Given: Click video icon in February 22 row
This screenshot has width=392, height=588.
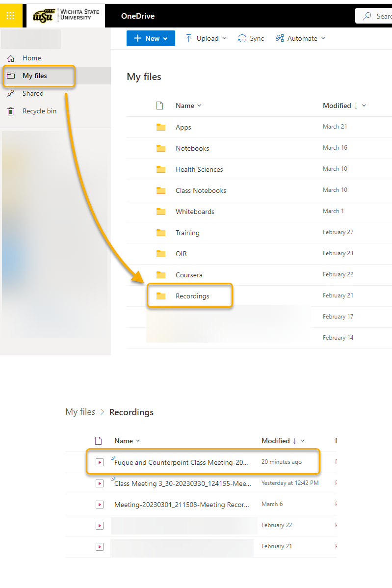Looking at the screenshot, I should tap(100, 526).
